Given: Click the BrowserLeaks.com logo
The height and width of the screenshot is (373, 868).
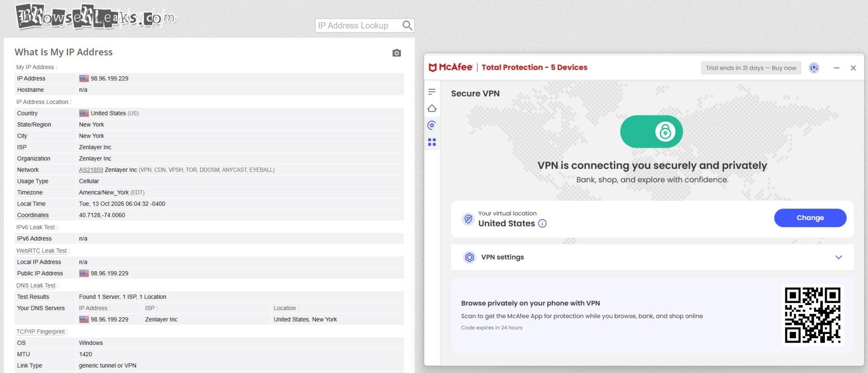Looking at the screenshot, I should tap(96, 17).
